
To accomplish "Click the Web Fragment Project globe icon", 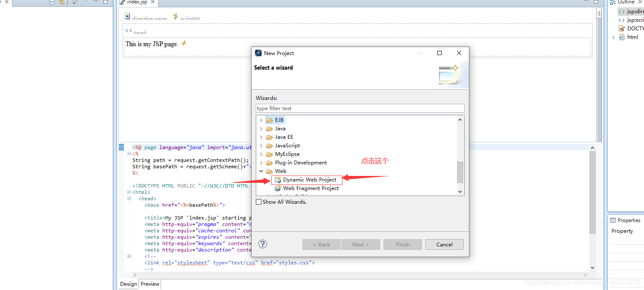I will coord(278,188).
